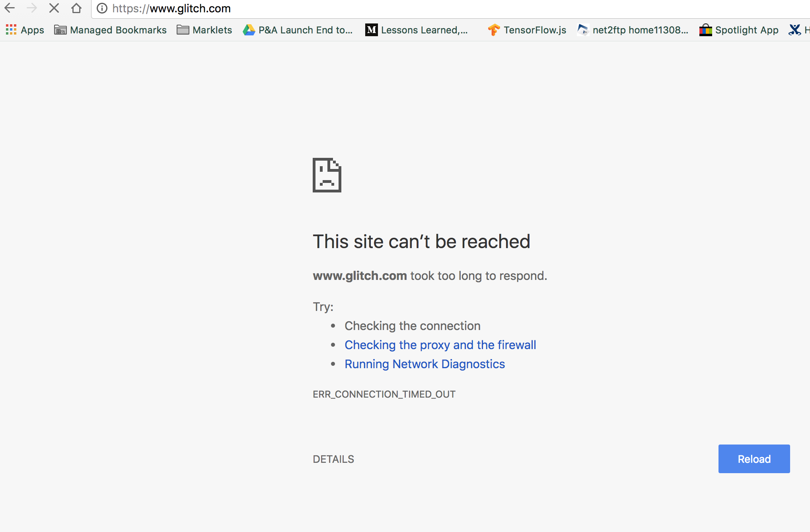This screenshot has width=810, height=532.
Task: Expand the Marklets bookmark folder
Action: click(x=204, y=30)
